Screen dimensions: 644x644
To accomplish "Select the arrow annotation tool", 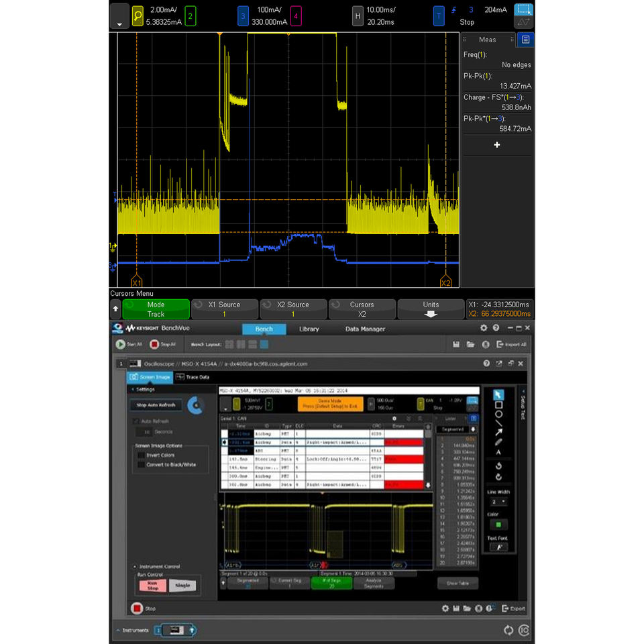I will pyautogui.click(x=498, y=432).
